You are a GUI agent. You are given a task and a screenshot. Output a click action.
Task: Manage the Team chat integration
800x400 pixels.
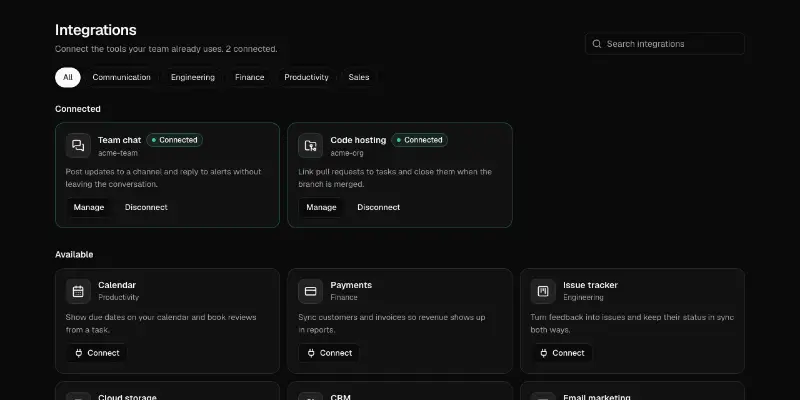(89, 207)
